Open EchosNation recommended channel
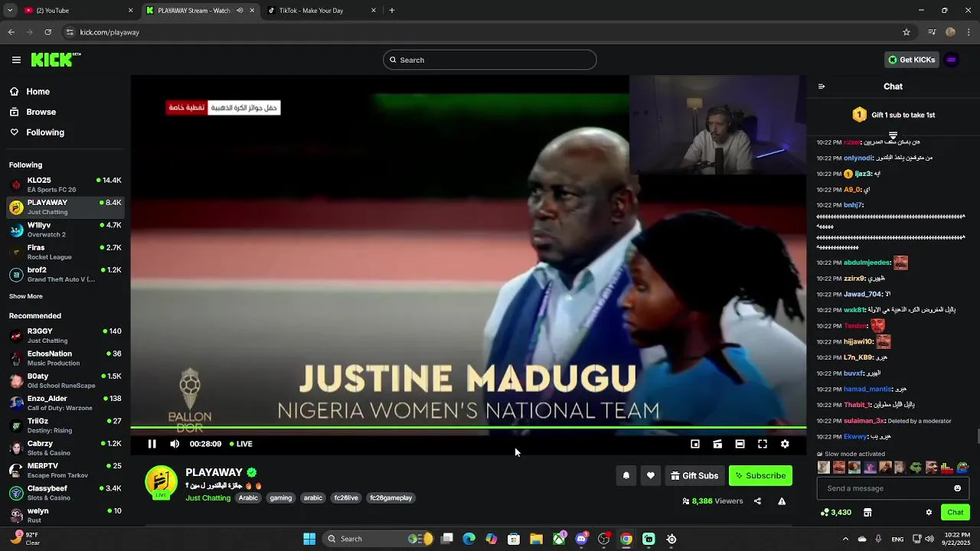 [x=65, y=358]
